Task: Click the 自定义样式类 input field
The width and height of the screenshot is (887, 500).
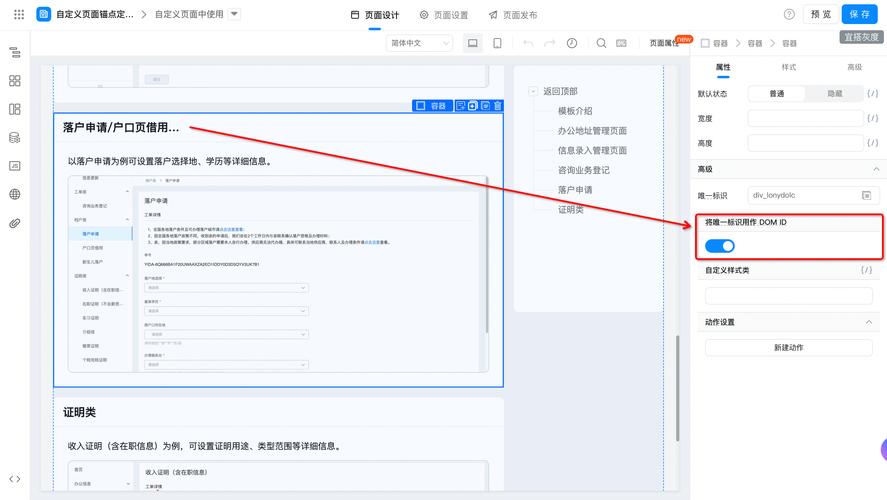Action: tap(789, 296)
